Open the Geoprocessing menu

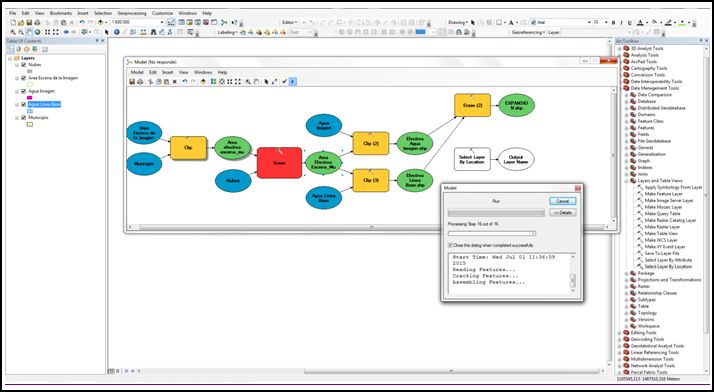click(x=133, y=13)
